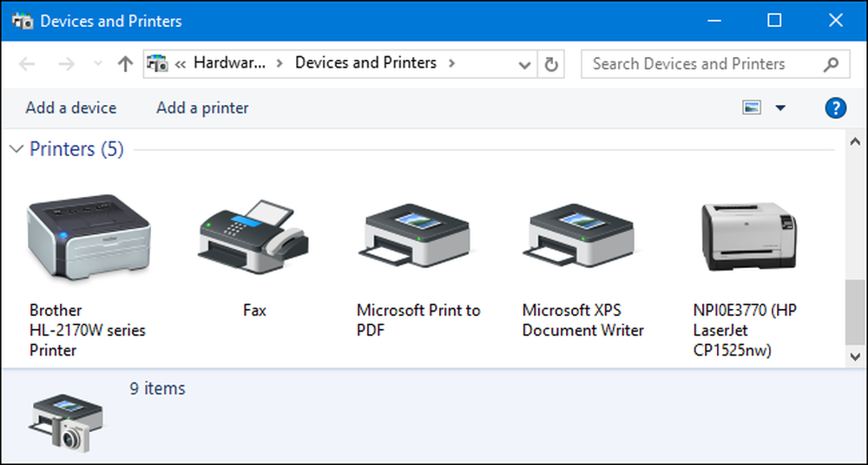The width and height of the screenshot is (868, 465).
Task: Click Devices and Printers breadcrumb
Action: click(x=366, y=62)
